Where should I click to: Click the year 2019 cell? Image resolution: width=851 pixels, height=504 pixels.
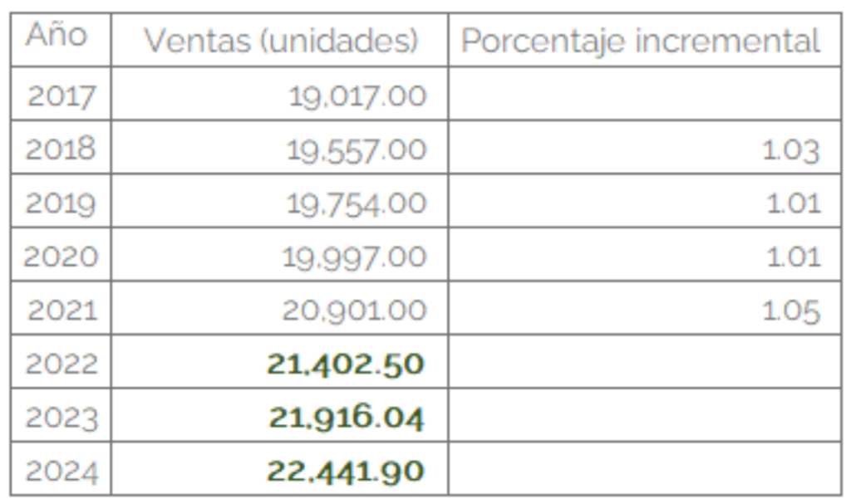(x=61, y=201)
